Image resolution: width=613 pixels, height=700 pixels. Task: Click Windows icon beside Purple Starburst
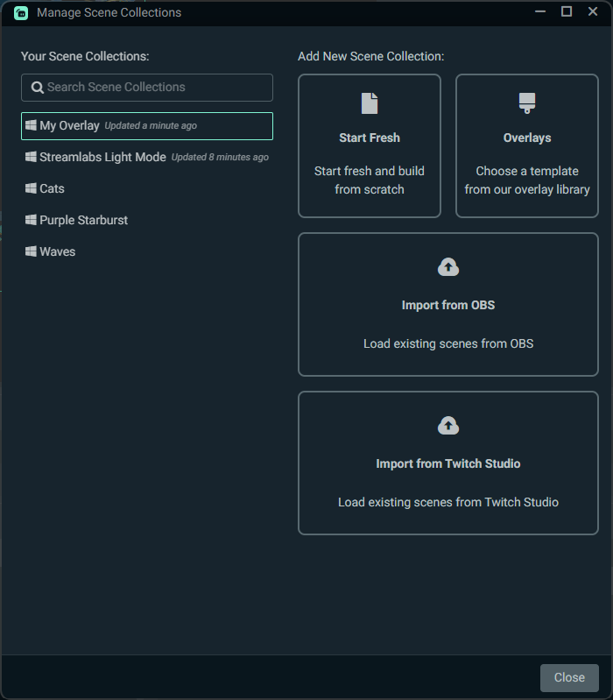(31, 220)
